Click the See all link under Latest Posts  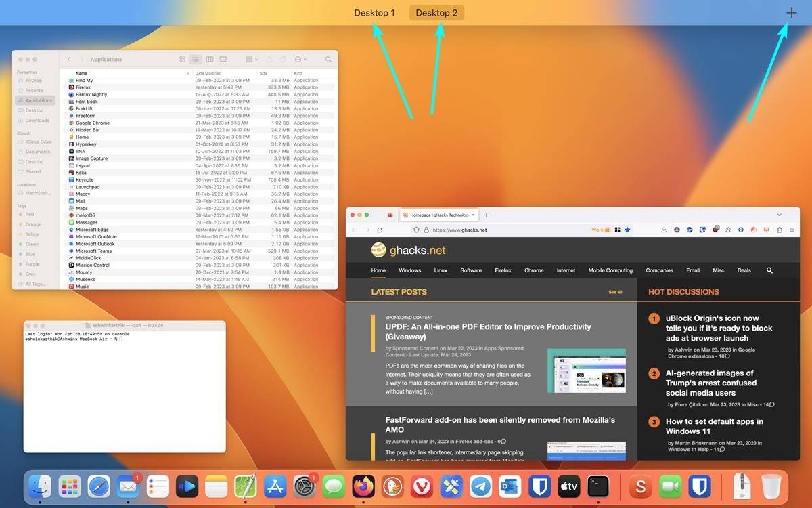click(x=614, y=291)
